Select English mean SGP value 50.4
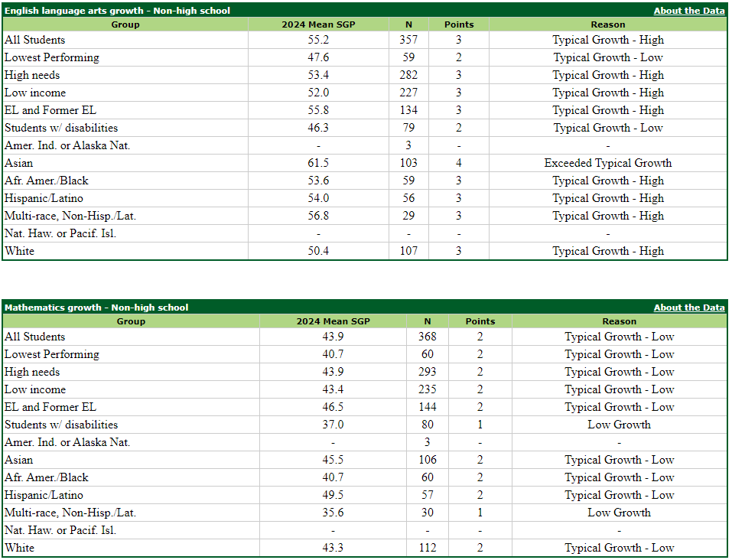Viewport: 732px width, 560px height. click(x=318, y=251)
